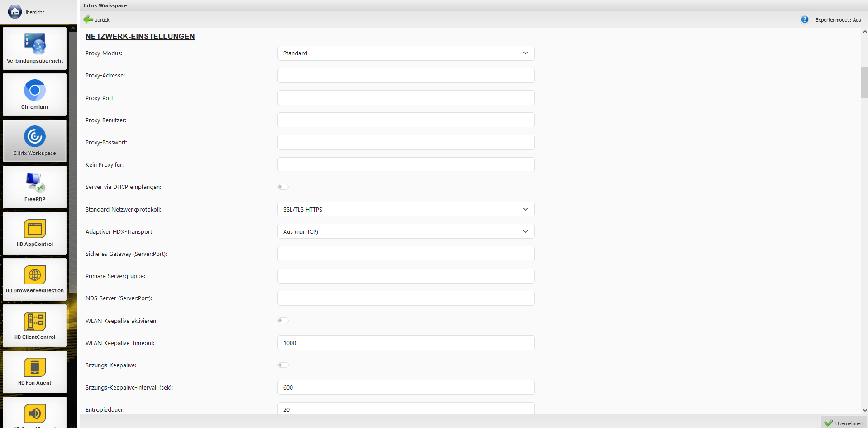Click the NETZWERK-EINSTELLUNGEN heading

(140, 36)
